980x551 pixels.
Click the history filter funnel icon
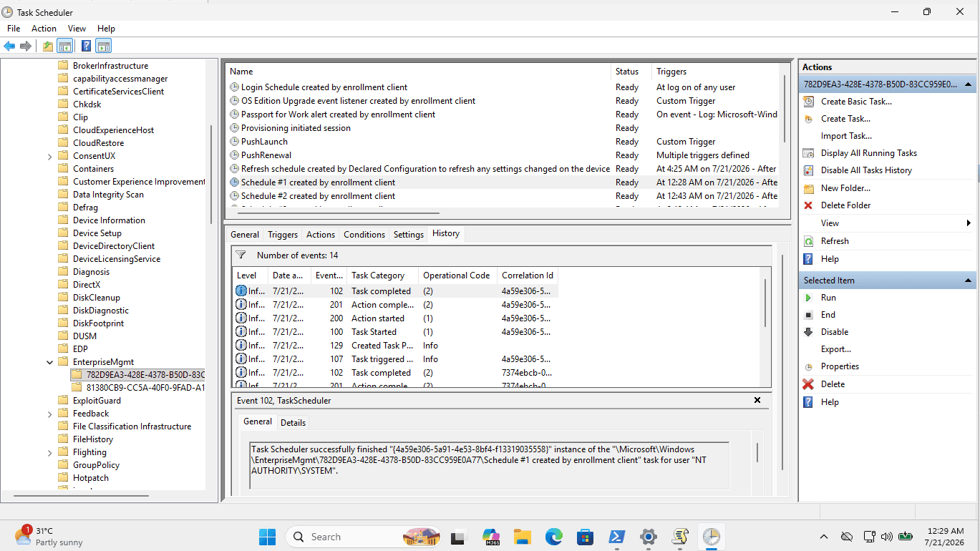coord(241,255)
